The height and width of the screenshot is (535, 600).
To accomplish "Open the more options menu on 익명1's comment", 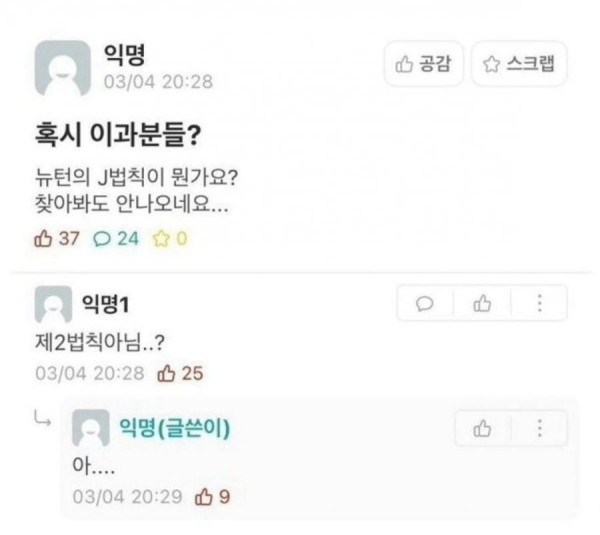I will (540, 303).
